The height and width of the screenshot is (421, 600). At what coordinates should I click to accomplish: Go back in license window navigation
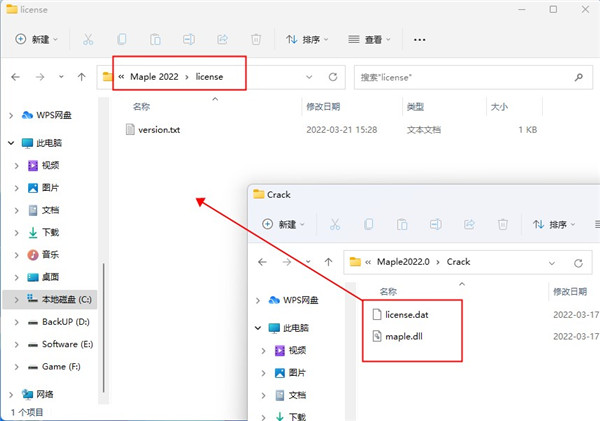pyautogui.click(x=15, y=77)
